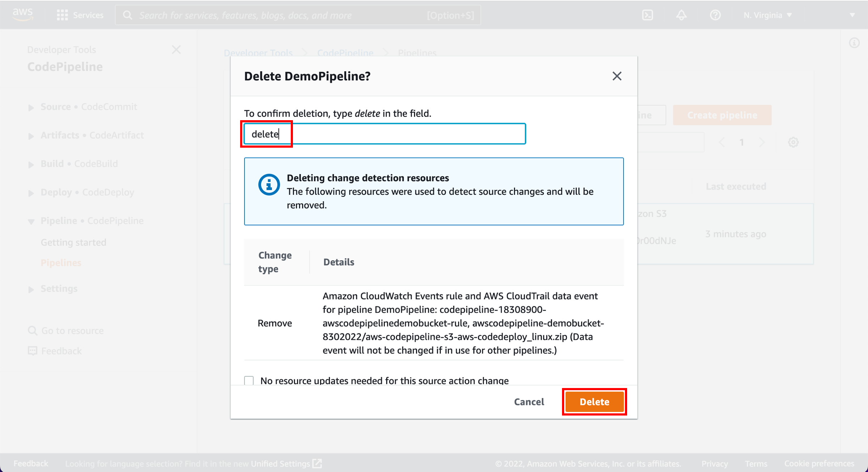This screenshot has width=868, height=472.
Task: Expand Source CodeCommit section
Action: click(31, 108)
